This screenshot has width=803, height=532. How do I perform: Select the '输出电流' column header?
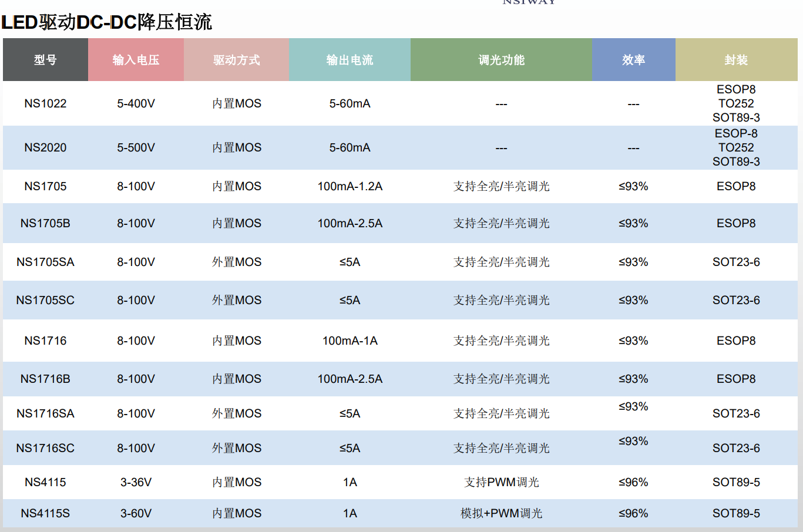350,60
